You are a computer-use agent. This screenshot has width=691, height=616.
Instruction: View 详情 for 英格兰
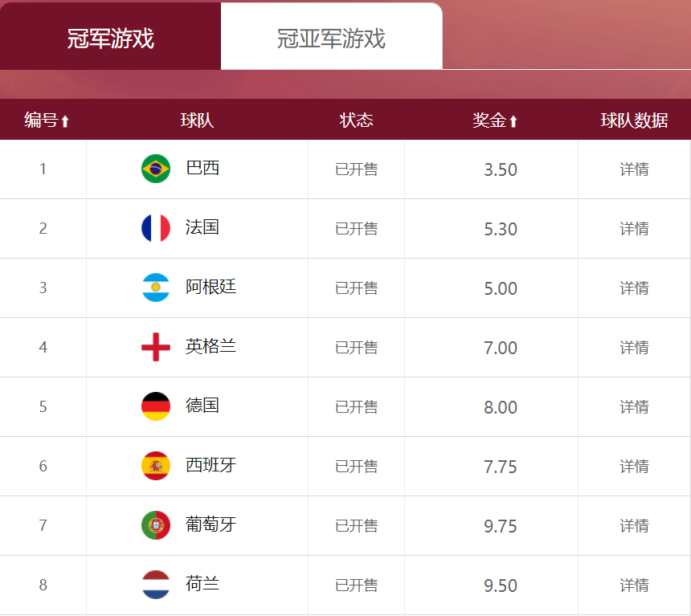coord(634,348)
